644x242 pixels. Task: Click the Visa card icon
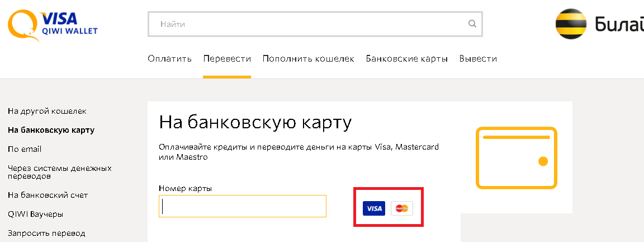pyautogui.click(x=373, y=208)
